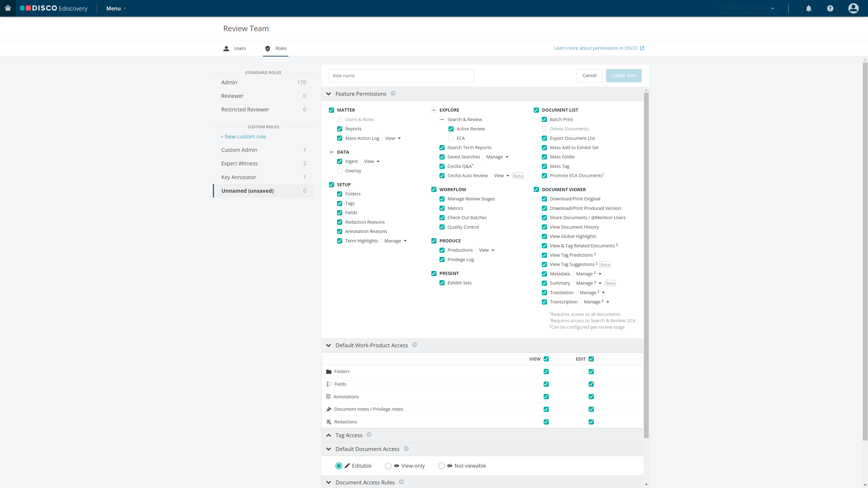Open the notifications bell
Screen dimensions: 868x488
[x=808, y=8]
